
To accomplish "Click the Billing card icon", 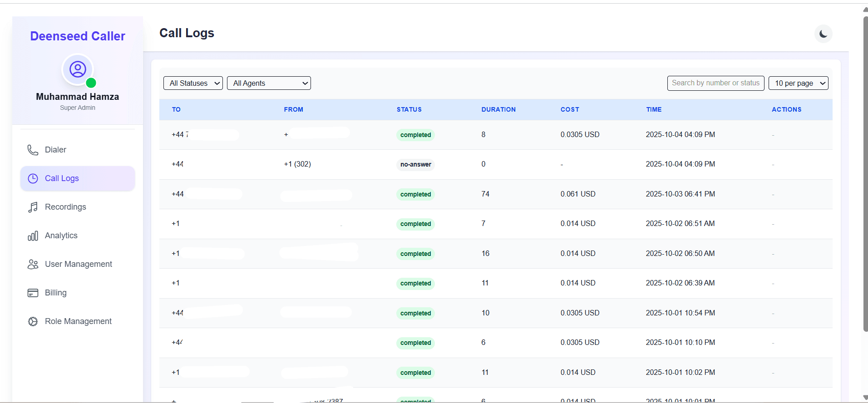I will [33, 293].
